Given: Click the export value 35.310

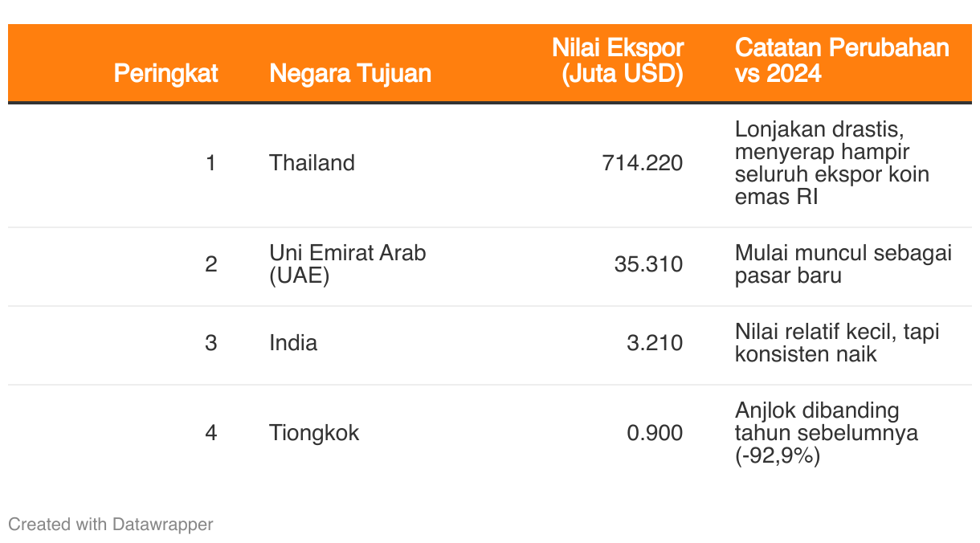Looking at the screenshot, I should (649, 264).
